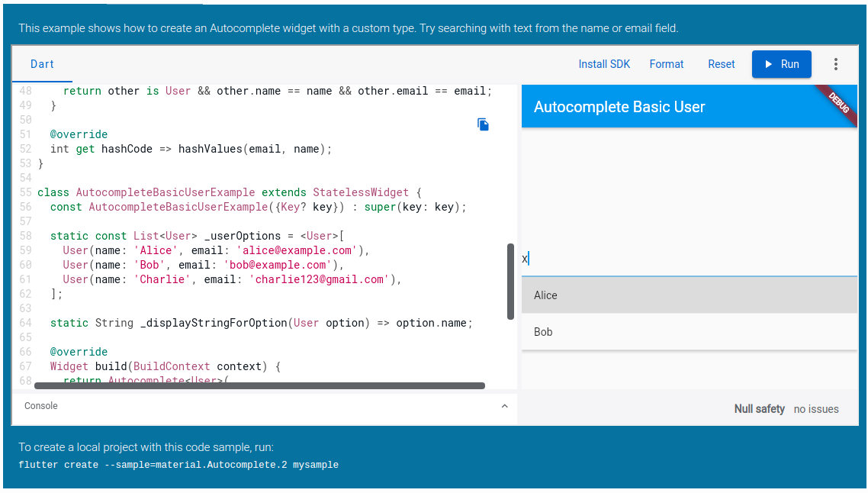Reset the code editor
This screenshot has width=868, height=493.
(x=721, y=64)
